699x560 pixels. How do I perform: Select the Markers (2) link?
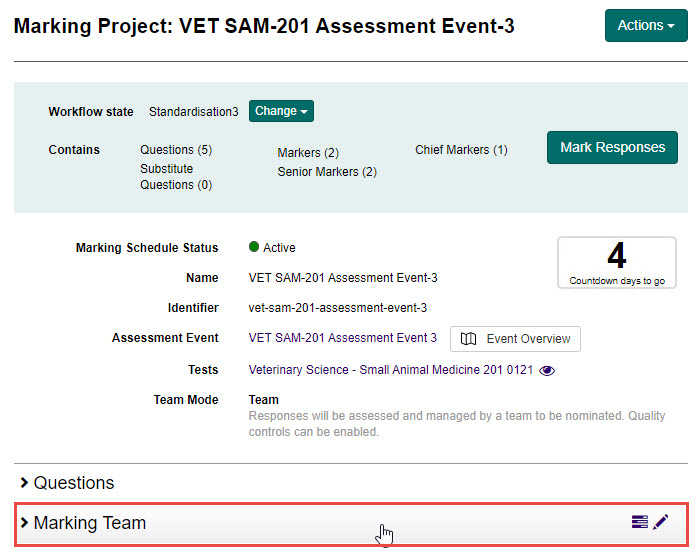click(x=308, y=153)
